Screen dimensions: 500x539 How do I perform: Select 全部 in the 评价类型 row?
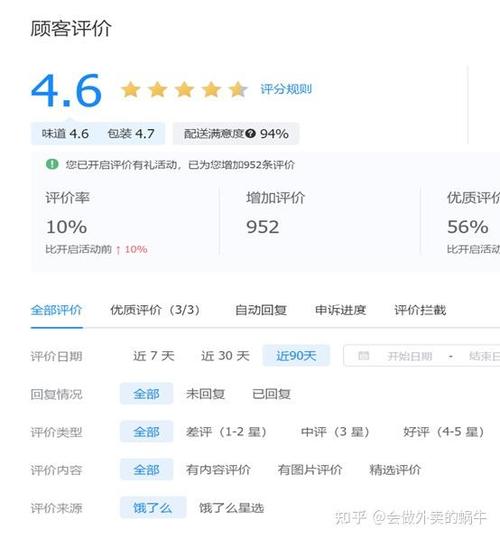(x=146, y=432)
